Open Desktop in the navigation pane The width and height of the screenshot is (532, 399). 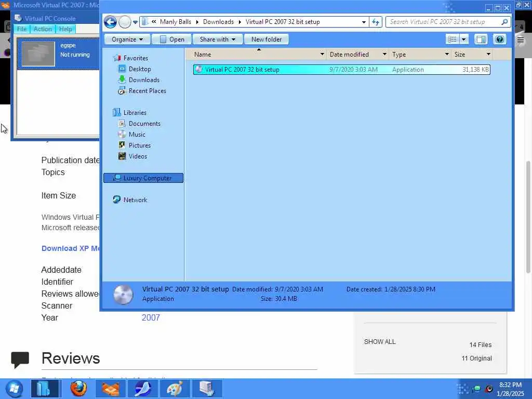coord(139,69)
